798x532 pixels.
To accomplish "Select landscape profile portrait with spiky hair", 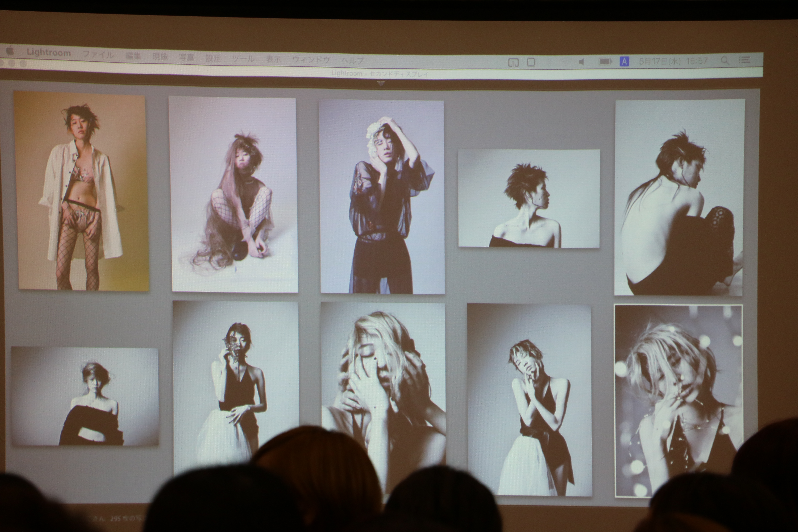I will (529, 198).
